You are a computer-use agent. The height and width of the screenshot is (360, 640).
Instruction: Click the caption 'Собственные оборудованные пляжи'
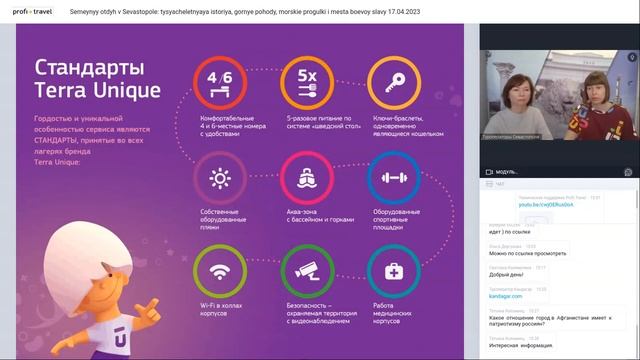click(223, 219)
